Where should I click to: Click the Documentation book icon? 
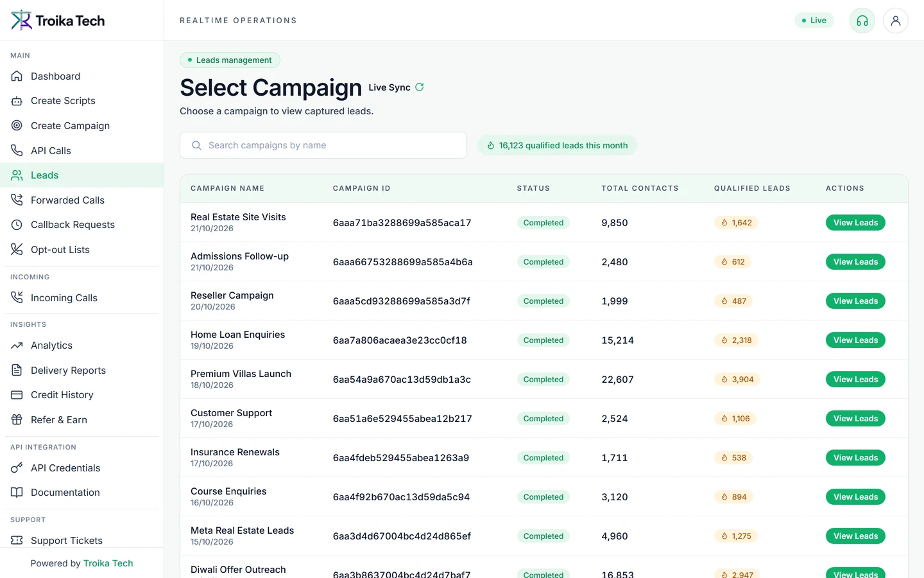[x=17, y=493]
